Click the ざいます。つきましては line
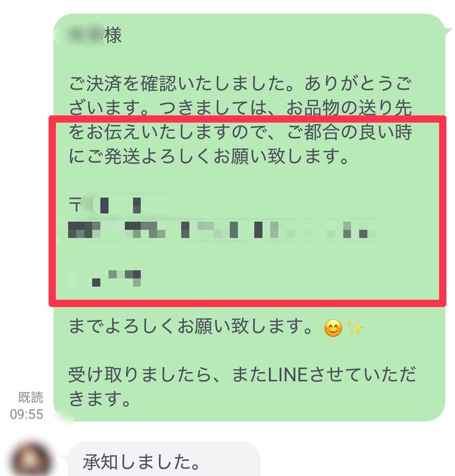The image size is (455, 476). 240,108
